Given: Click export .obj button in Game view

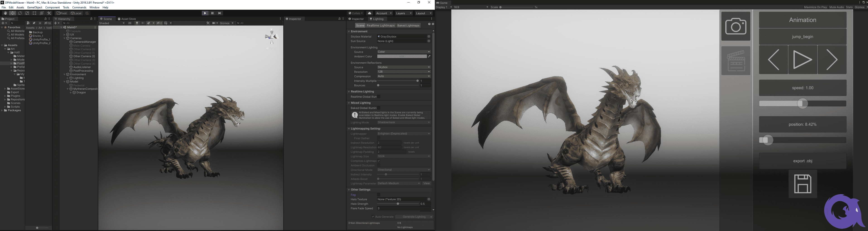Looking at the screenshot, I should (803, 161).
